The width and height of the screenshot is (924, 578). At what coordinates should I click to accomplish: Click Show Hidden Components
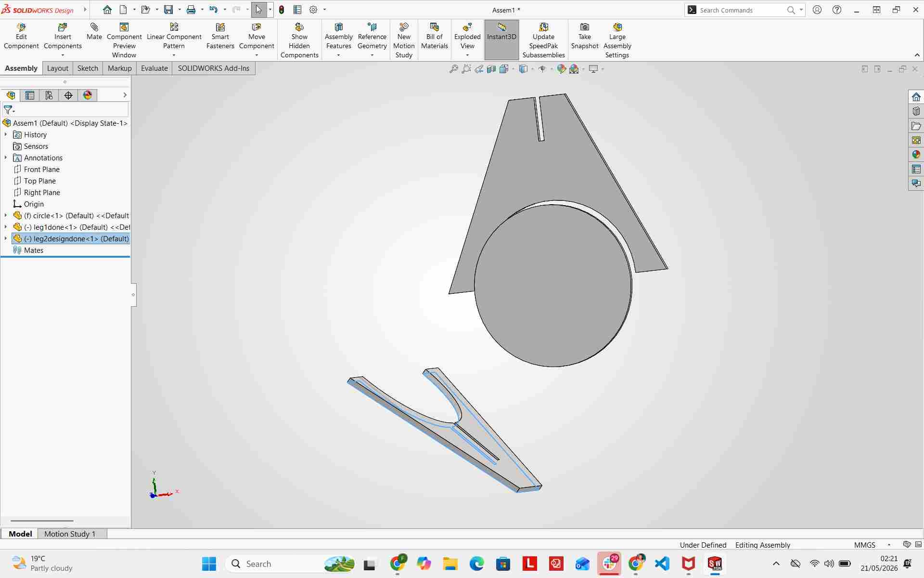point(299,40)
